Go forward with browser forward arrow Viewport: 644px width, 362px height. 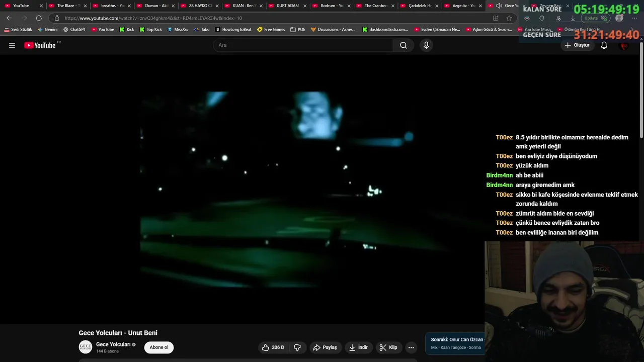click(24, 18)
